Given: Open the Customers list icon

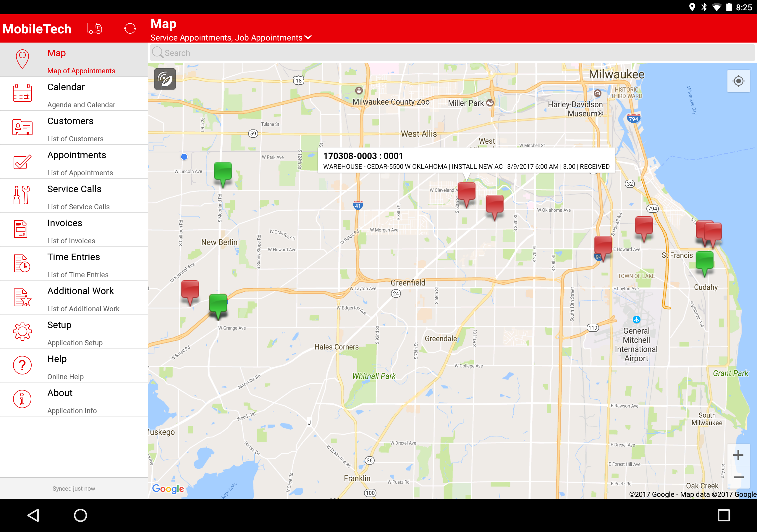Looking at the screenshot, I should (x=22, y=127).
